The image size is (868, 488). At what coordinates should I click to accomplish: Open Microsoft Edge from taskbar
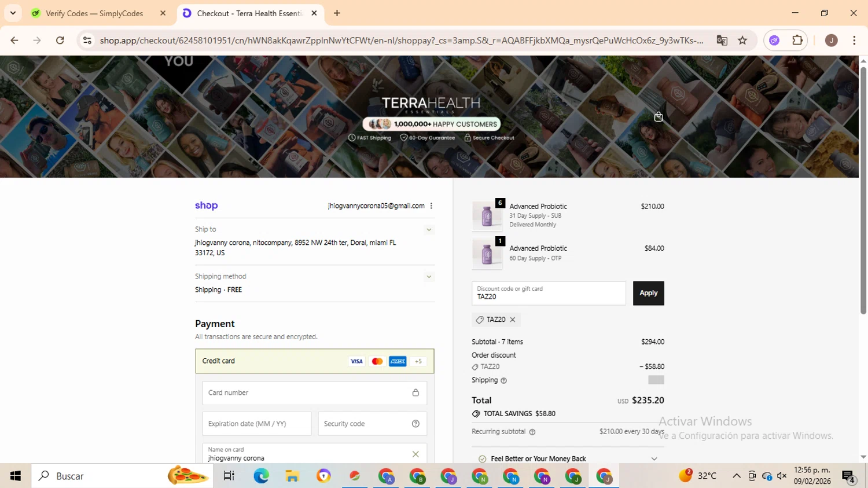pyautogui.click(x=261, y=476)
